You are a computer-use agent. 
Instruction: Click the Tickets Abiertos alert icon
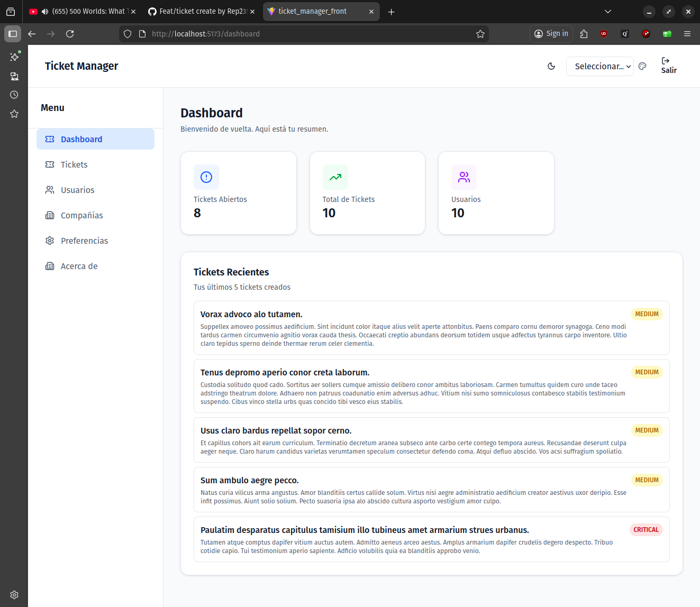point(206,177)
